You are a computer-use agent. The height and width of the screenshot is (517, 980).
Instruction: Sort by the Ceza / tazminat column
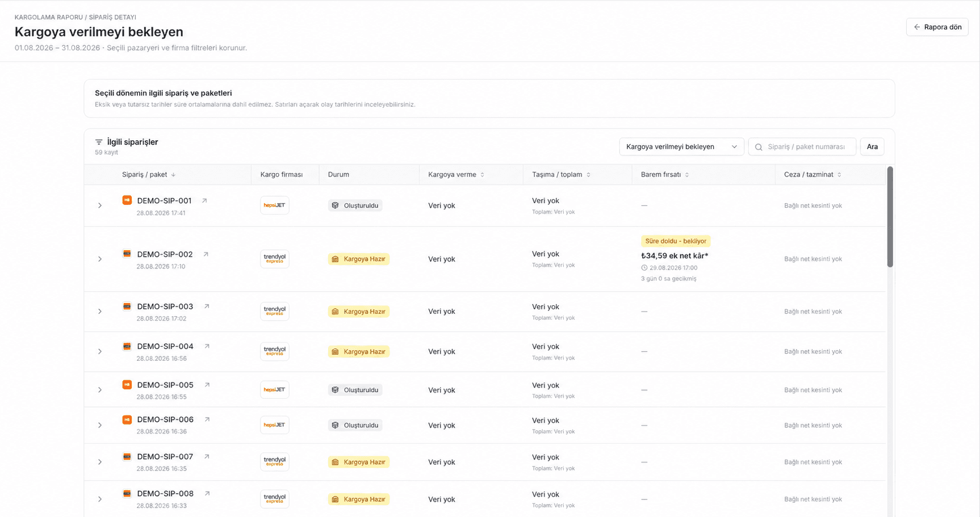839,175
